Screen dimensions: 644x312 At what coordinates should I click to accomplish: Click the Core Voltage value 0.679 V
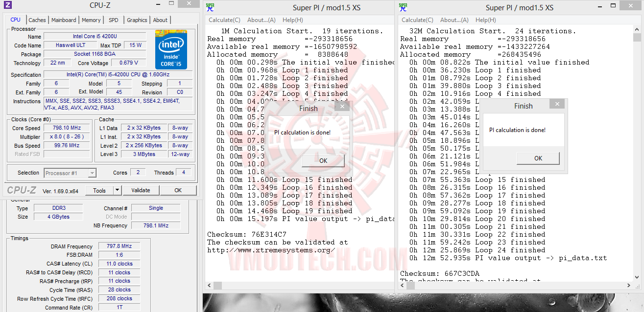tap(129, 63)
